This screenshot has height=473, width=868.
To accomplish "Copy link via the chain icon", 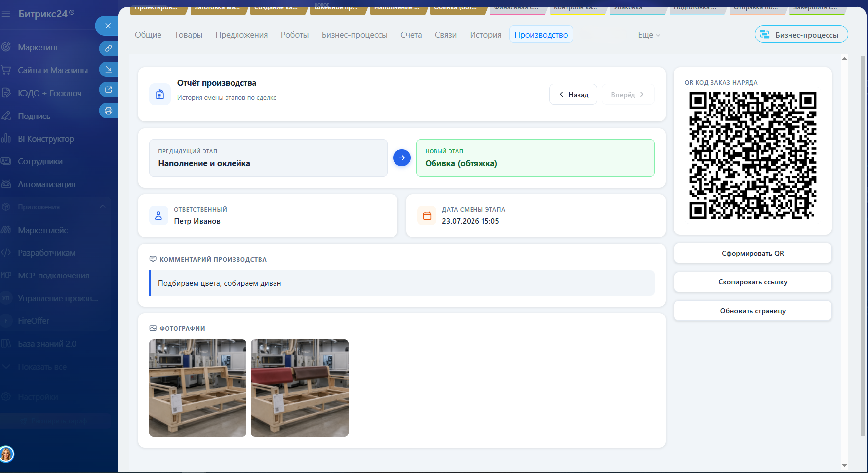I will pyautogui.click(x=109, y=48).
